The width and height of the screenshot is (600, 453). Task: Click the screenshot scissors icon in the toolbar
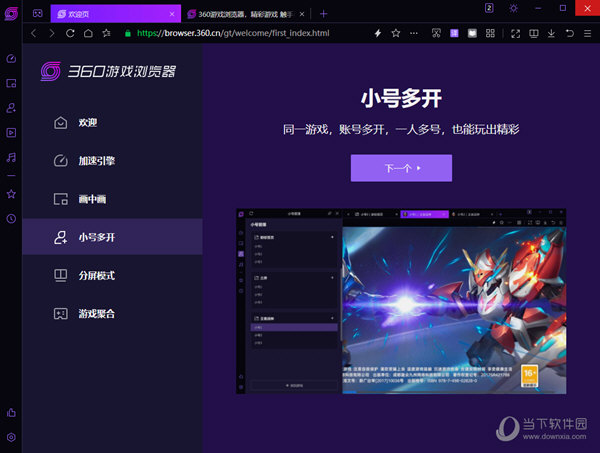coord(436,33)
